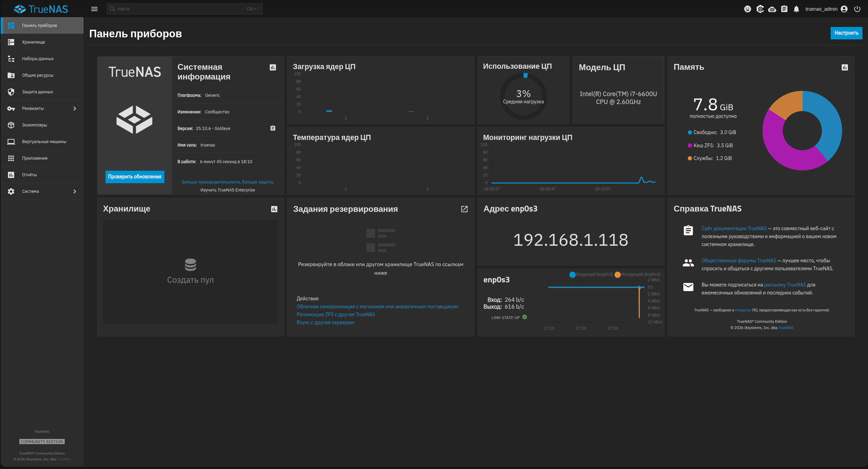The image size is (868, 469).
Task: Open reports icon in Хранилище widget
Action: click(274, 209)
